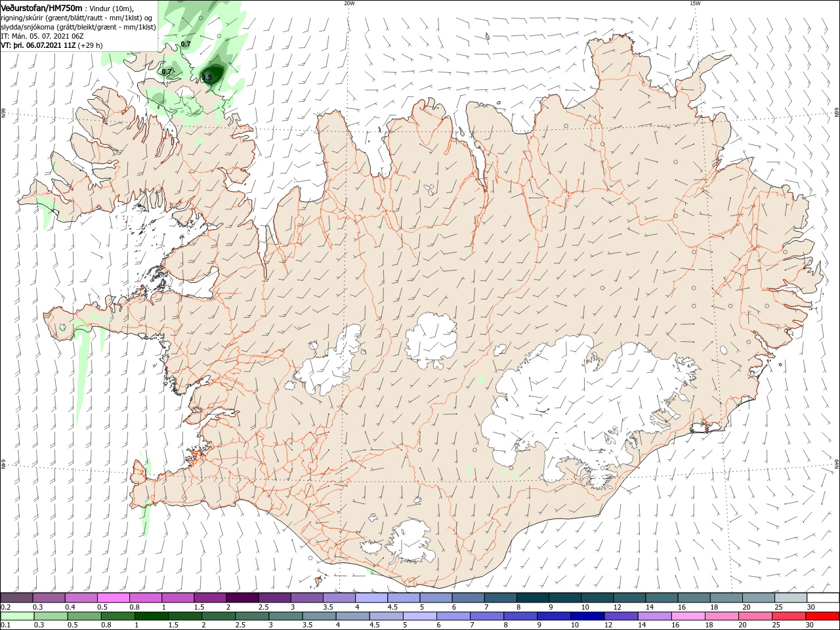Click the 0.2 label under the top scale
840x630 pixels.
pyautogui.click(x=6, y=607)
